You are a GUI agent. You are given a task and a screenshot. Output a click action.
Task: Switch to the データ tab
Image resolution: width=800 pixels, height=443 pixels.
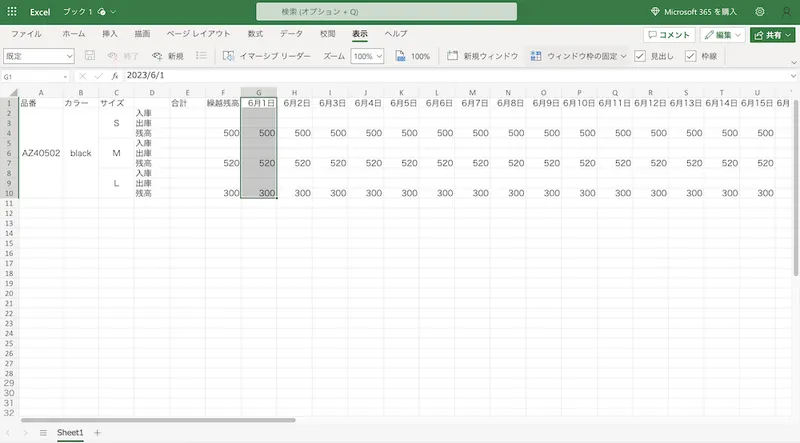[291, 34]
